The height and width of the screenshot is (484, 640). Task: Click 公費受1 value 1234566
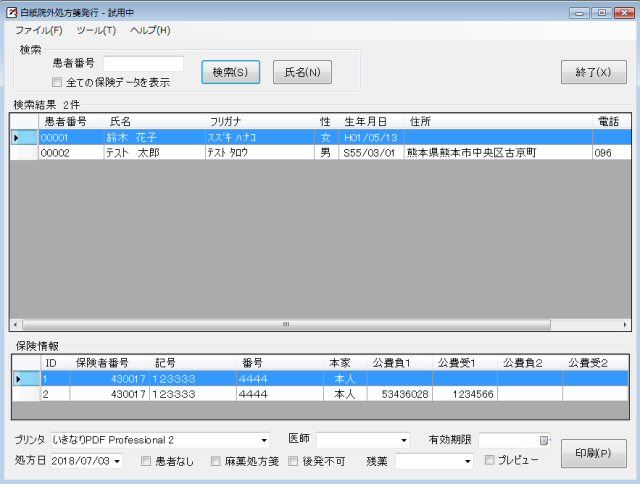click(x=465, y=394)
